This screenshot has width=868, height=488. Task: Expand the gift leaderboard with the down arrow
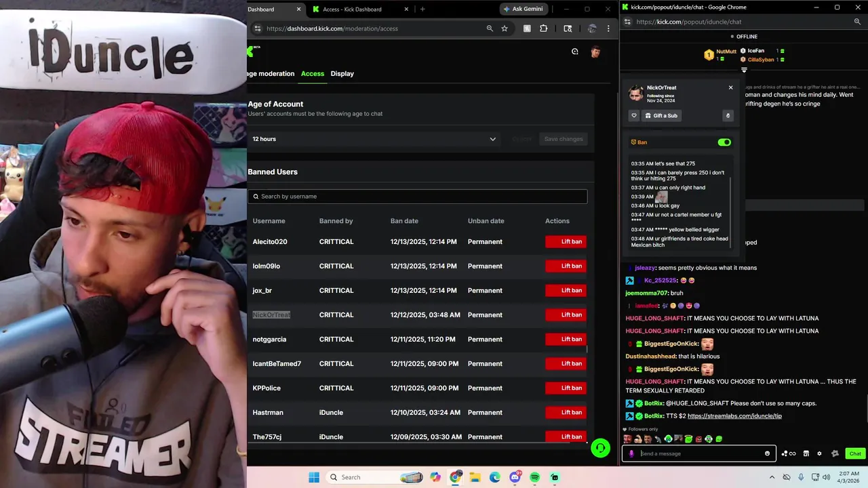[x=744, y=70]
